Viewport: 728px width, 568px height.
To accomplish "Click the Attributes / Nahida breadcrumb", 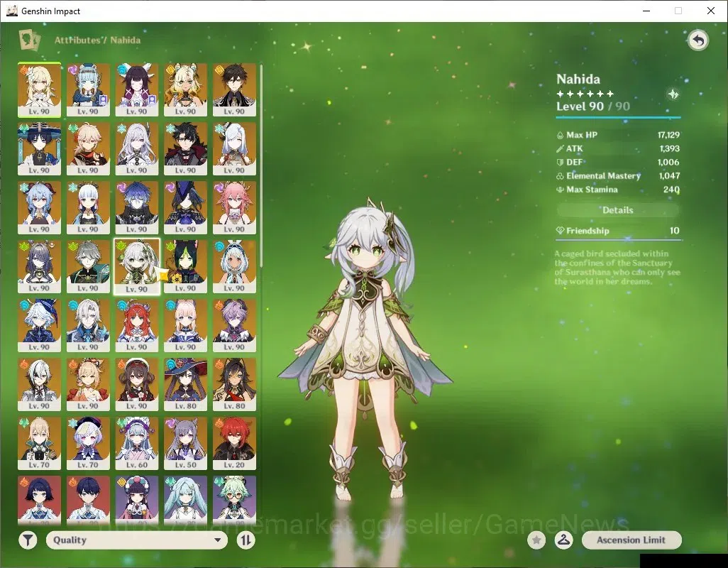I will tap(97, 40).
